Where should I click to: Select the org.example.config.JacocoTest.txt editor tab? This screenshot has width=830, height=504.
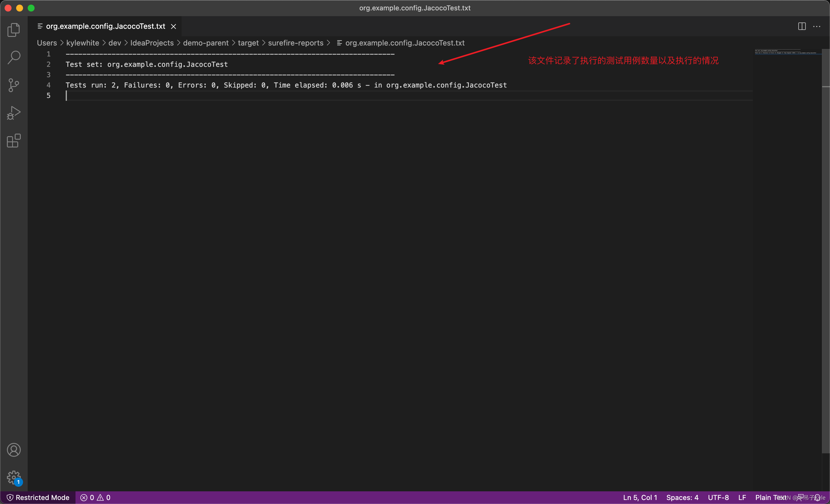pyautogui.click(x=105, y=26)
